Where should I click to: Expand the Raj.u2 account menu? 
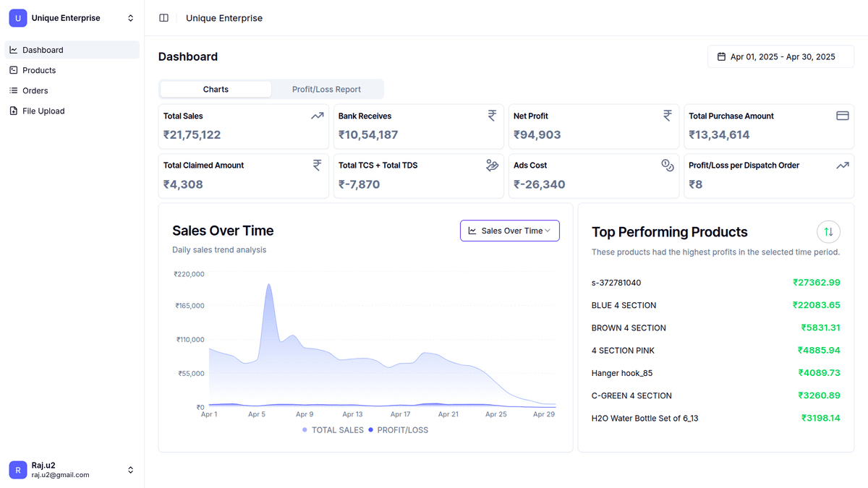(x=70, y=469)
